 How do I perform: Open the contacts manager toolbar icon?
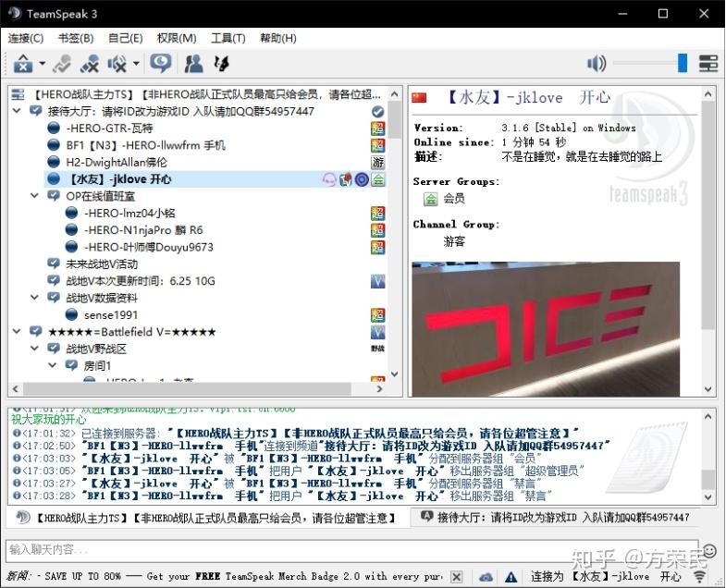(193, 64)
